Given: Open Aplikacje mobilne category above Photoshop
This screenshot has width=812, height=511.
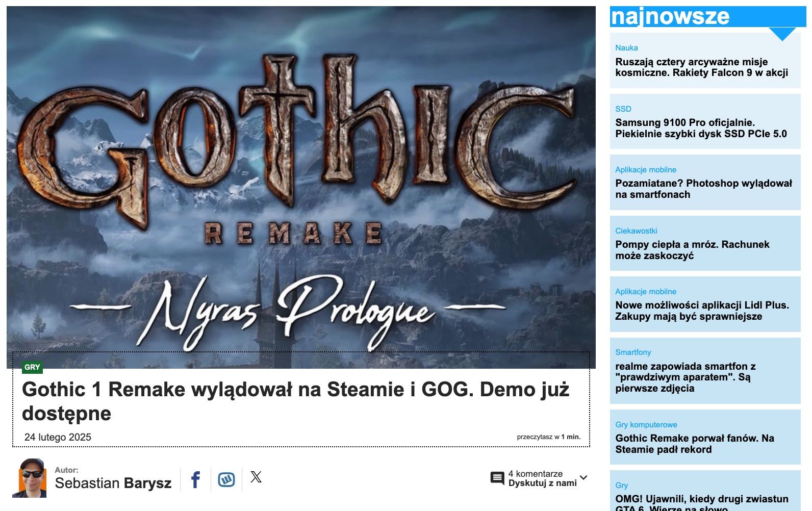Looking at the screenshot, I should coord(646,170).
